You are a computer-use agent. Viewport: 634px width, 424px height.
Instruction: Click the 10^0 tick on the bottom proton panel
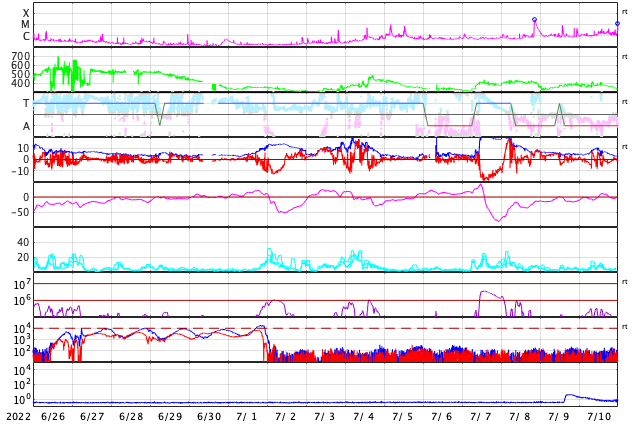[22, 399]
